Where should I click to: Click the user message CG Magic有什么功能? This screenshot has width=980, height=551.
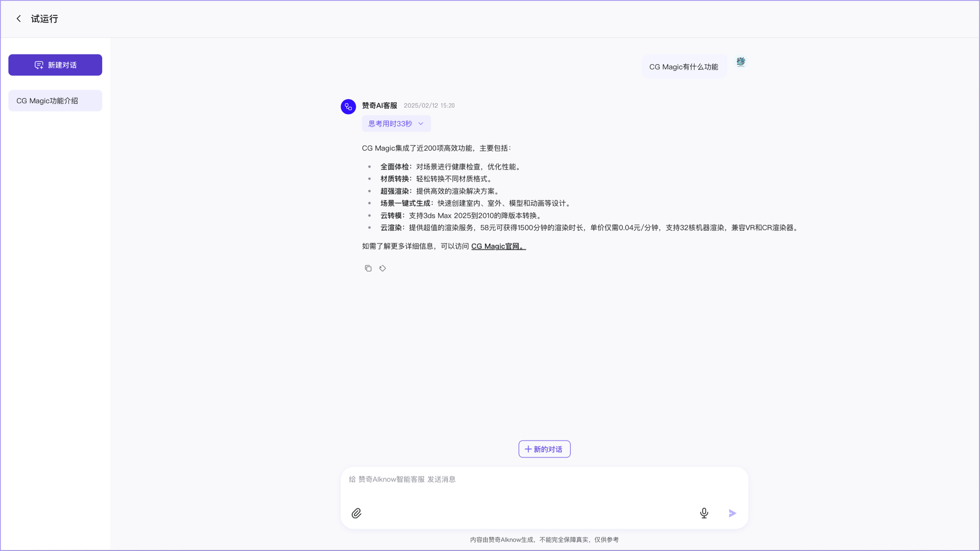pos(683,67)
